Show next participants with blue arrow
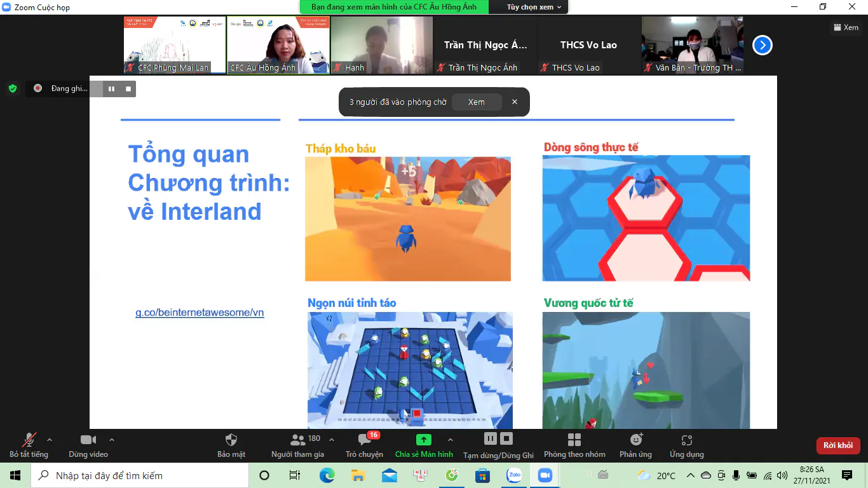The height and width of the screenshot is (488, 868). pyautogui.click(x=763, y=45)
